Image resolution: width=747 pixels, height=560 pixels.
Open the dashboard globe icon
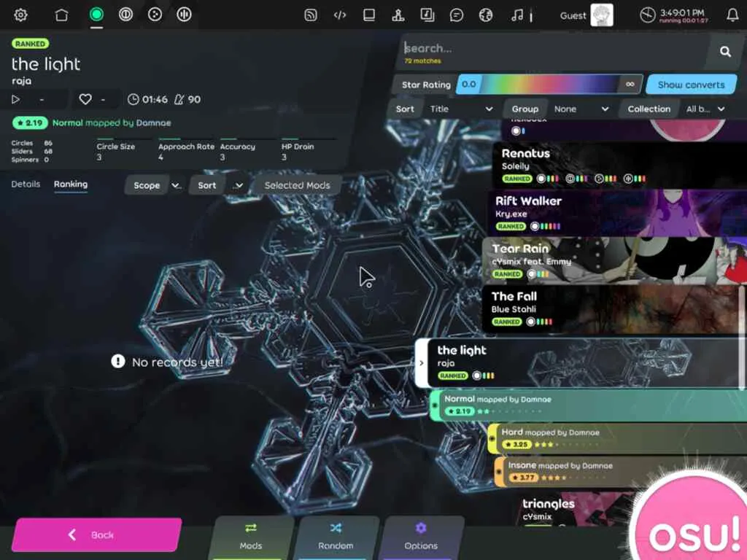pos(485,15)
